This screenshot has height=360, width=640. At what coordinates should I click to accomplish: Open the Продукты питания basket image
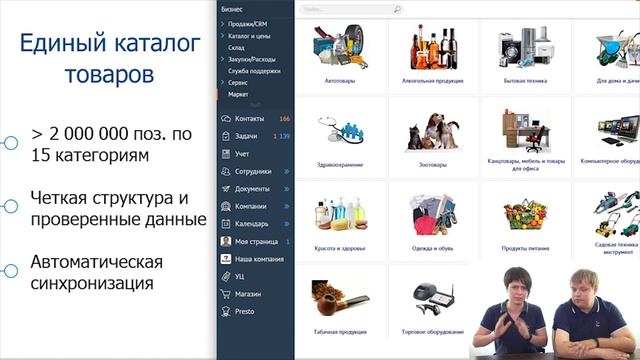525,214
